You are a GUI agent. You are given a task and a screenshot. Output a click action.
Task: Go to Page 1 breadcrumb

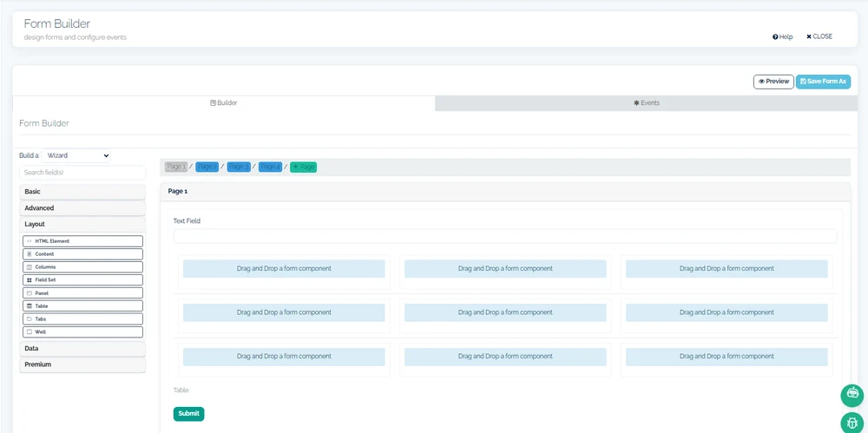pos(176,167)
